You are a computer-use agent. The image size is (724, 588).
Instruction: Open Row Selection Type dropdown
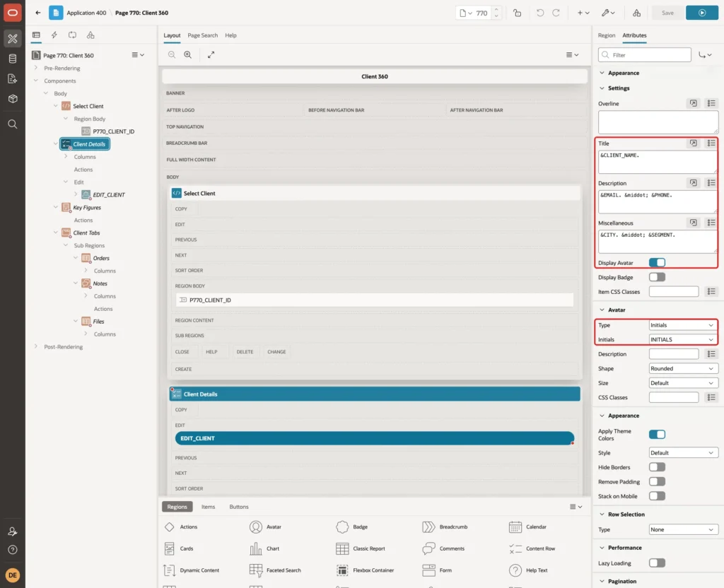683,529
